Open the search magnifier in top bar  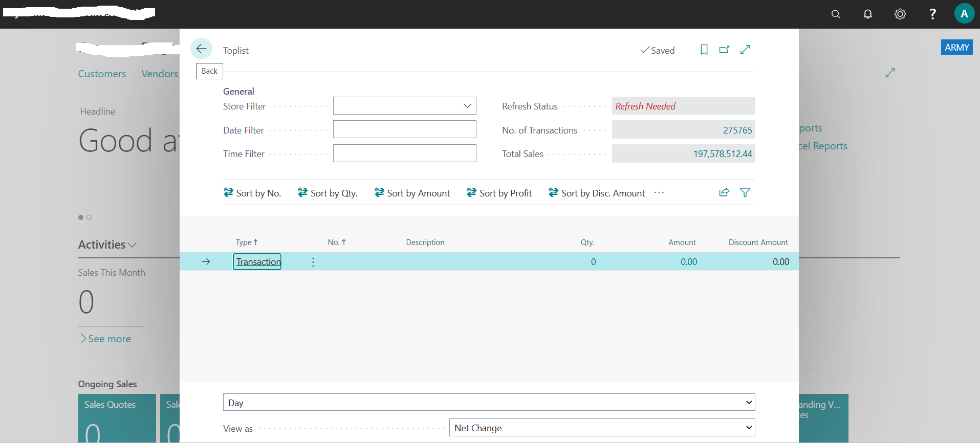pos(836,14)
